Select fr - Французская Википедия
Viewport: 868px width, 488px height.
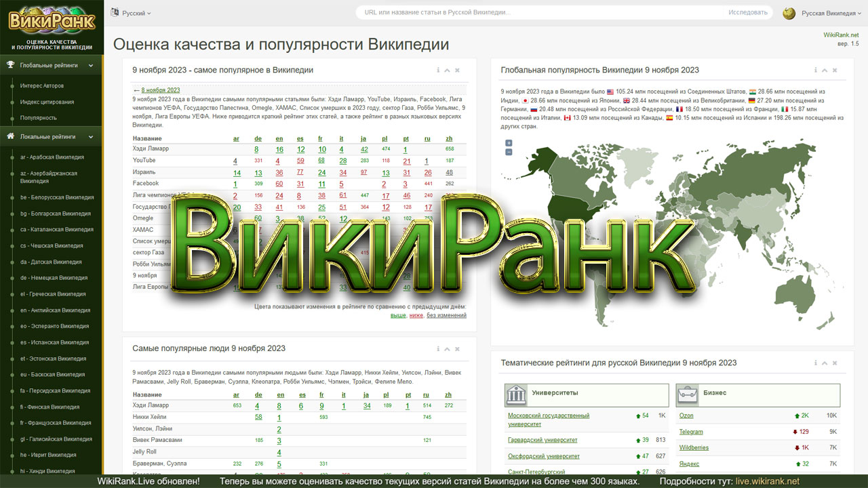(56, 423)
